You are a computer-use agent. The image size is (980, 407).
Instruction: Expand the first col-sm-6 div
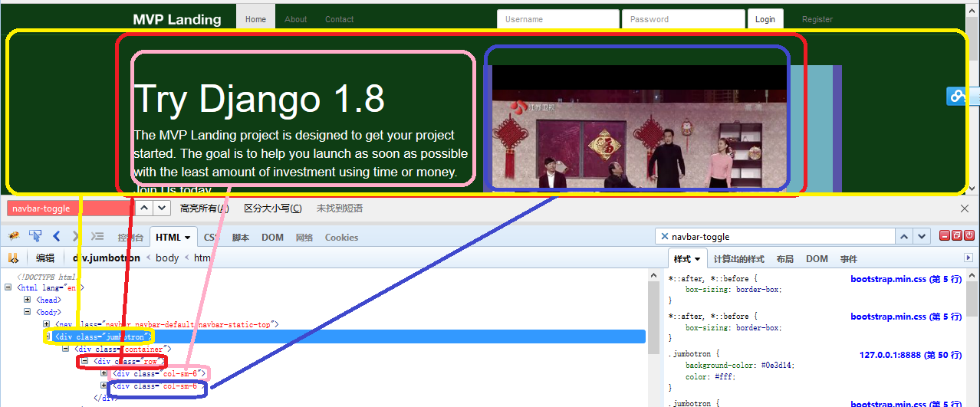104,373
